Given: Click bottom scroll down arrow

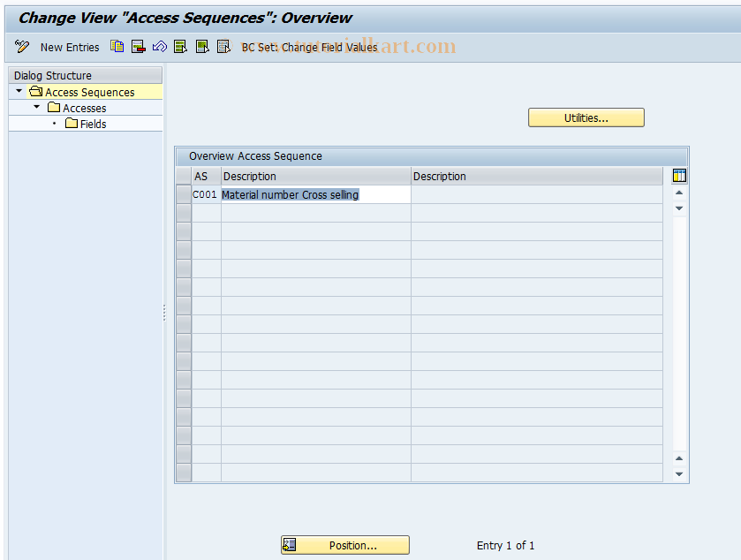Looking at the screenshot, I should coord(679,474).
